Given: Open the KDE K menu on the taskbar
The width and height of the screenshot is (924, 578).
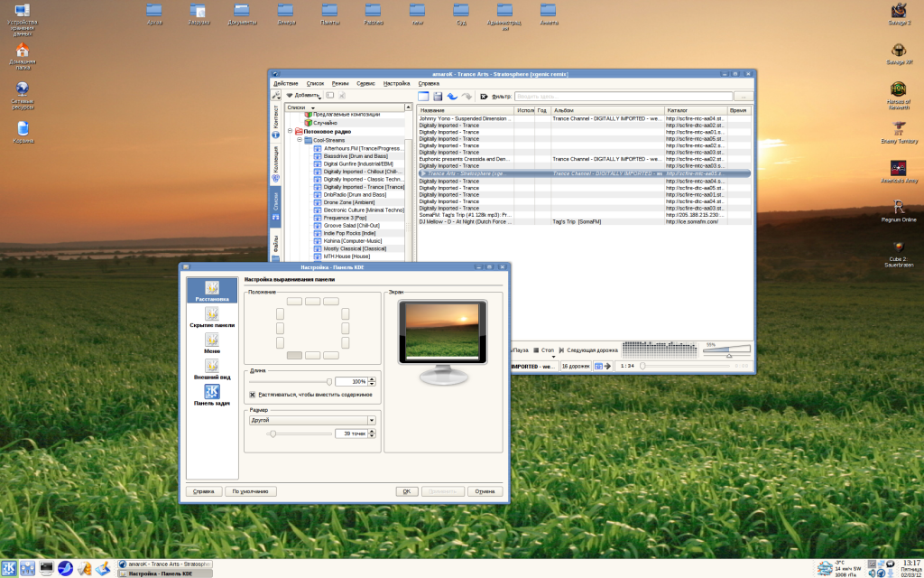Looking at the screenshot, I should point(9,568).
